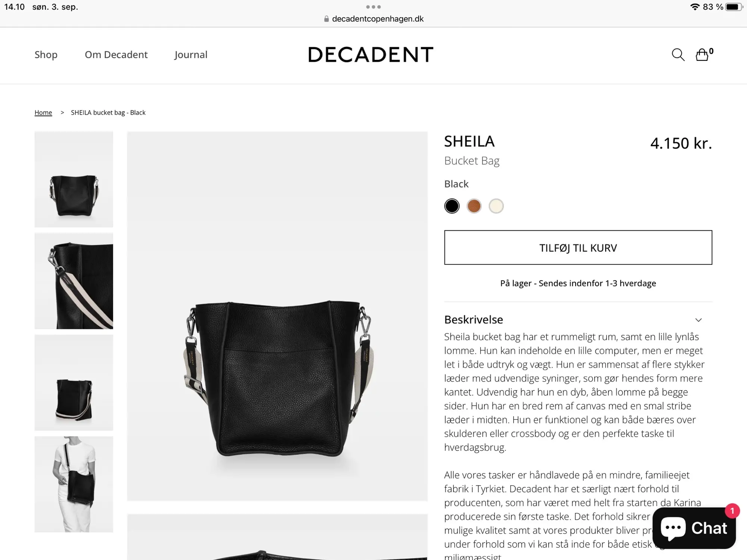Select the cream white color option
Viewport: 747px width, 560px height.
point(496,206)
